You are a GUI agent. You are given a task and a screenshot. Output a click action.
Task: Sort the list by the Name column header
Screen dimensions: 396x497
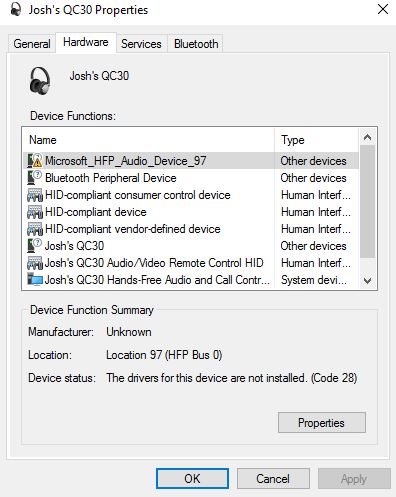149,140
